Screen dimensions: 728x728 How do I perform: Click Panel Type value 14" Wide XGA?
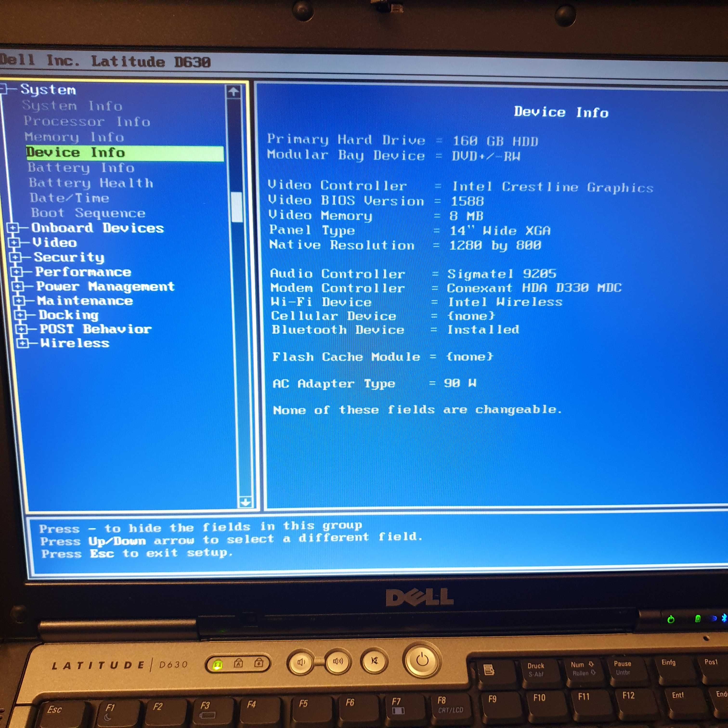point(500,231)
